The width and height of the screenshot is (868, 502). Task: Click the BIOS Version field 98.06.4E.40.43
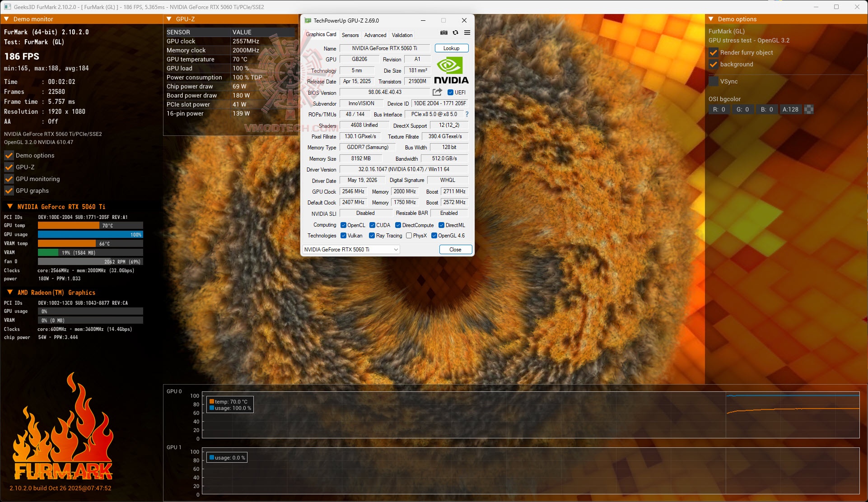click(x=385, y=92)
